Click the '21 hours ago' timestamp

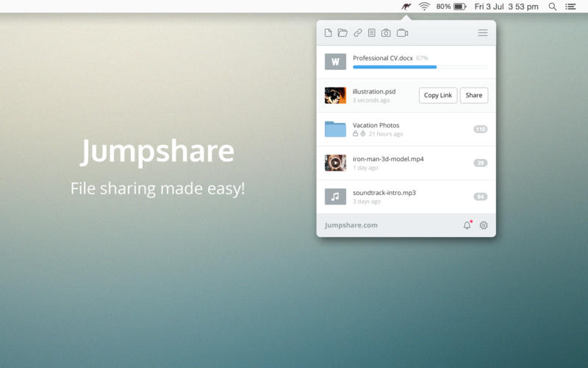click(x=386, y=134)
